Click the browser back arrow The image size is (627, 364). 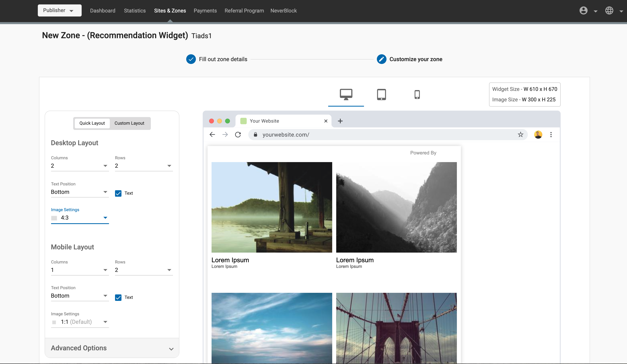click(x=212, y=135)
